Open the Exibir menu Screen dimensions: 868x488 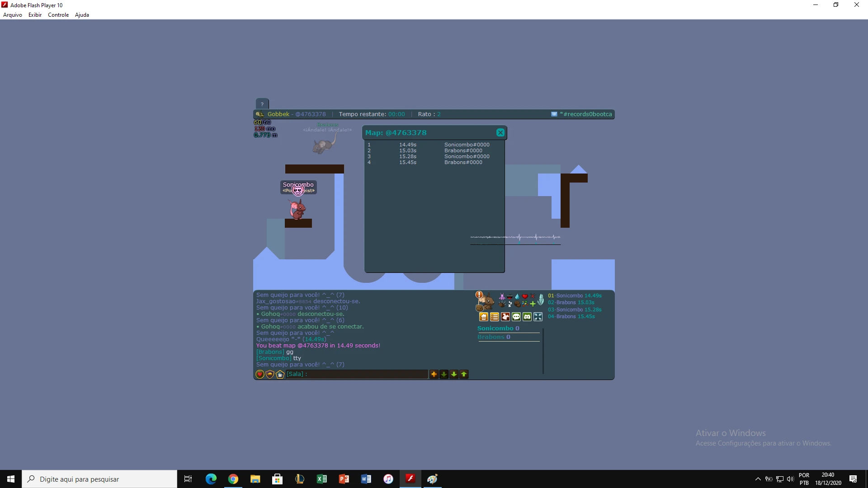tap(35, 15)
